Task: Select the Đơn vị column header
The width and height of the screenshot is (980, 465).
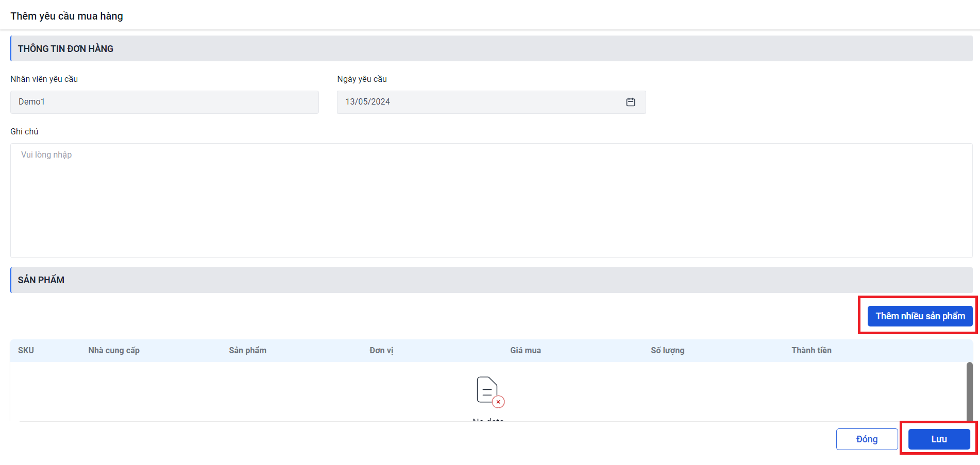Action: click(381, 350)
